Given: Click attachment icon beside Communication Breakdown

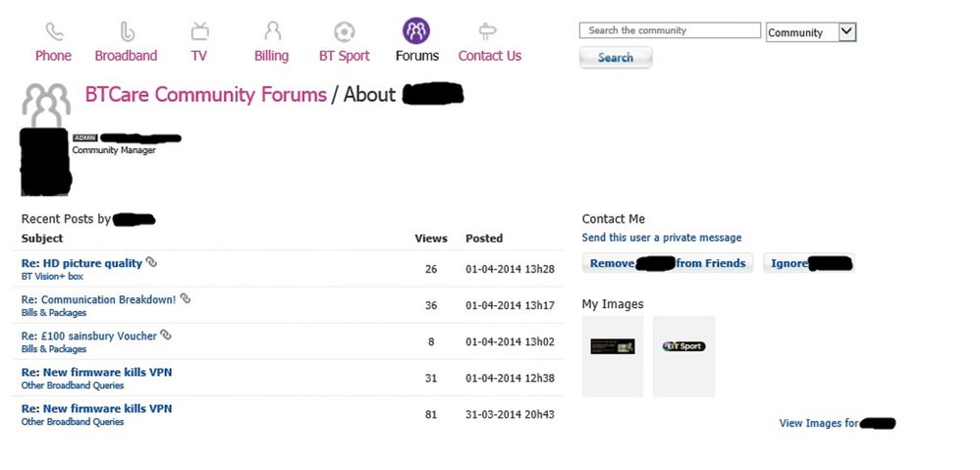Looking at the screenshot, I should tap(185, 298).
